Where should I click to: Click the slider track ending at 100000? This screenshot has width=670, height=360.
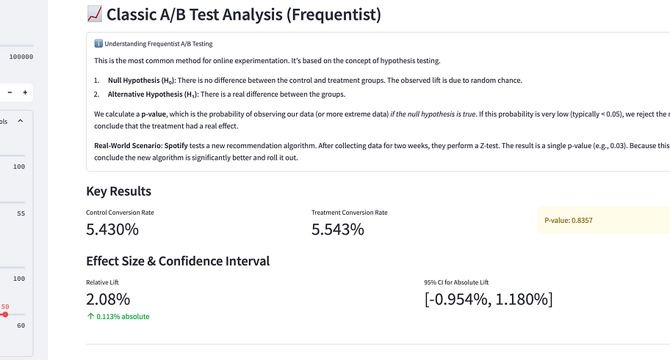16,45
